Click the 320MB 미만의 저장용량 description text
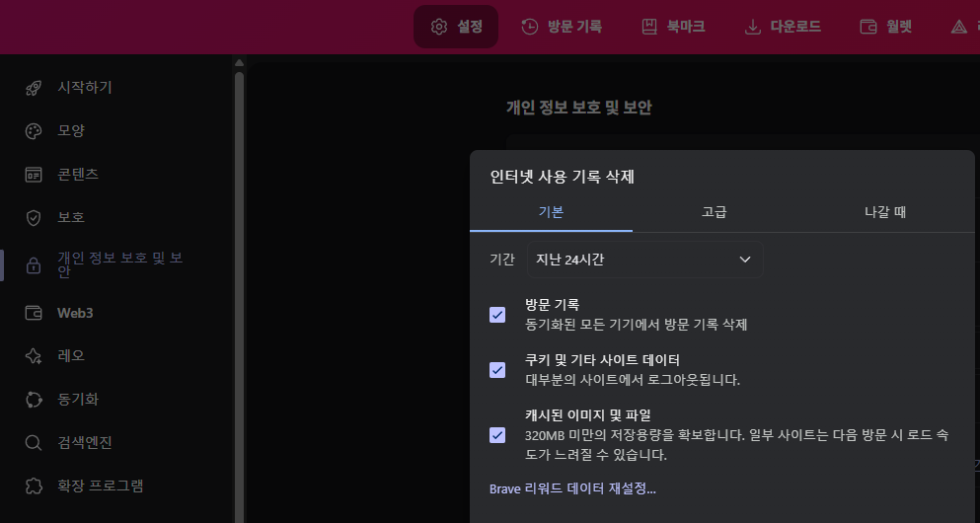 (x=737, y=445)
